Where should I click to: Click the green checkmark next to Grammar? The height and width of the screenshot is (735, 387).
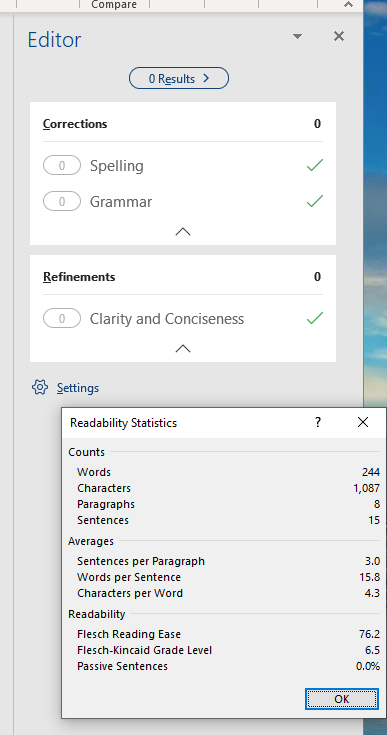coord(315,201)
